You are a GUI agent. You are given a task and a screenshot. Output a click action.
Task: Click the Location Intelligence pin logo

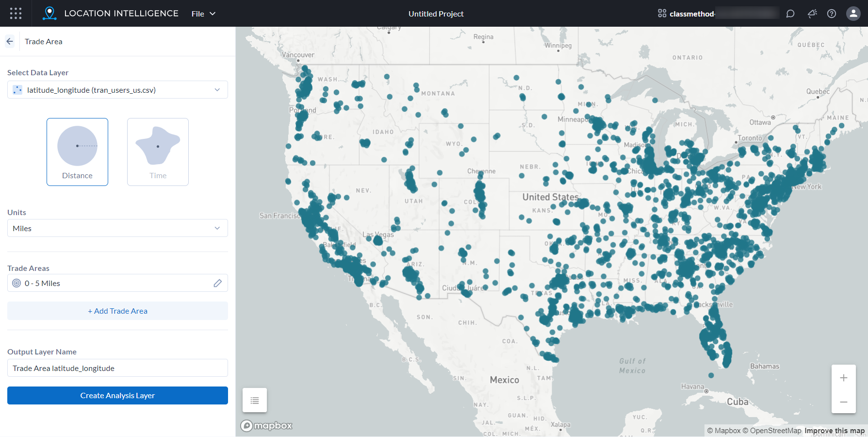[49, 13]
